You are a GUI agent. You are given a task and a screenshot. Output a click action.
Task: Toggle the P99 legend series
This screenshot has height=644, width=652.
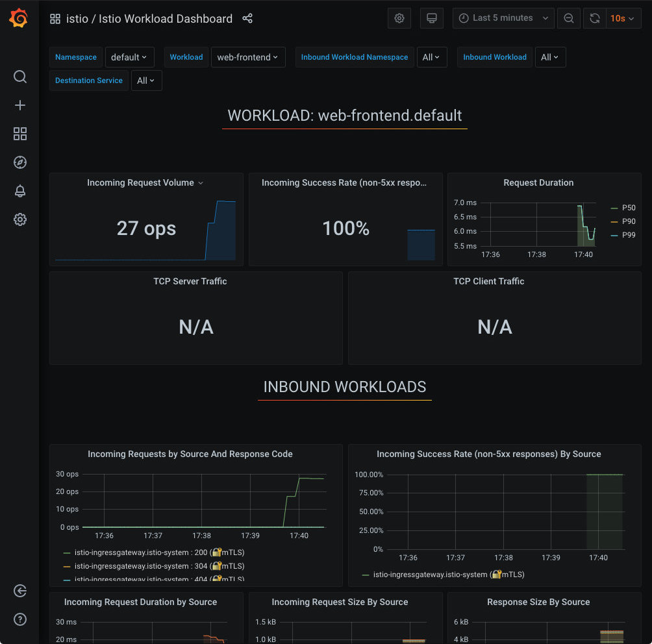[x=628, y=235]
